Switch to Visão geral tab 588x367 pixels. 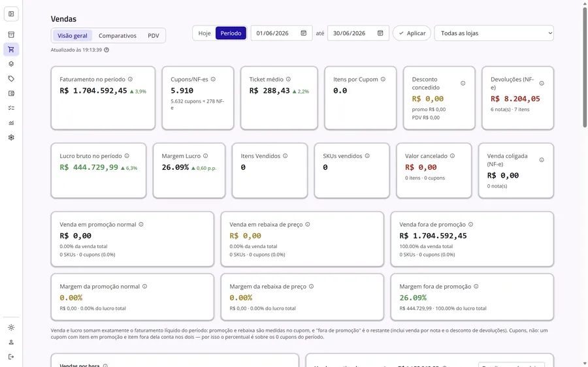(x=73, y=36)
